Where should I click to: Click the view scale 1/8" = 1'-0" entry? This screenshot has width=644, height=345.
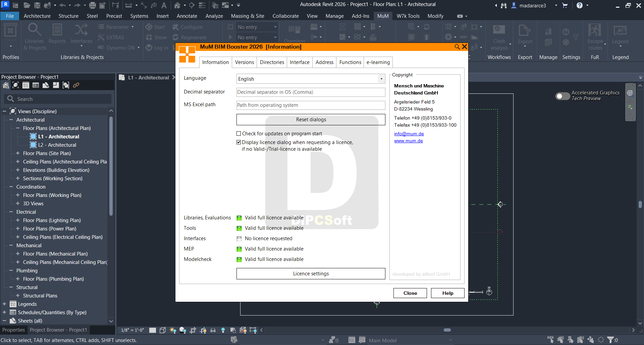[x=132, y=330]
